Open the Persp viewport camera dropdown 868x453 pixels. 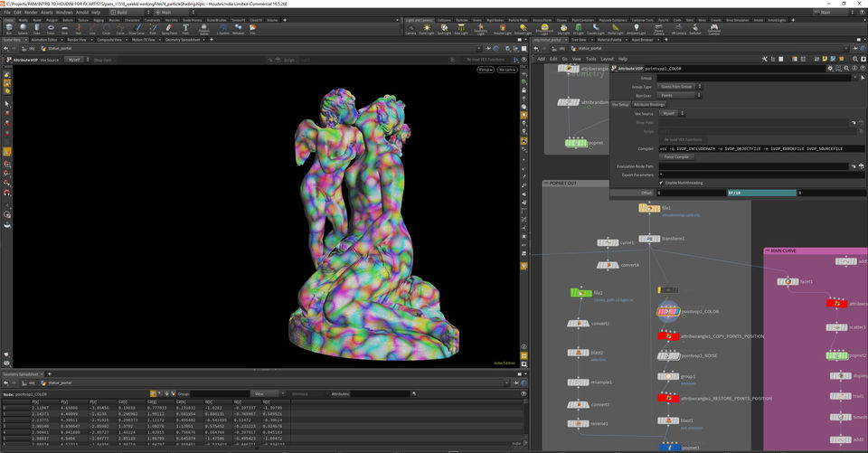click(x=485, y=70)
